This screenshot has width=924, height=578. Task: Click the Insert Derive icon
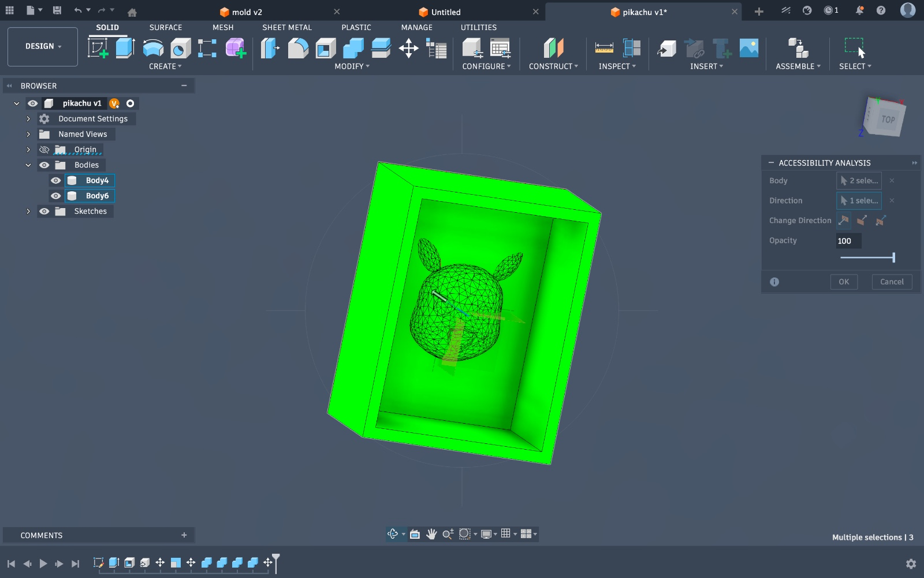coord(666,48)
